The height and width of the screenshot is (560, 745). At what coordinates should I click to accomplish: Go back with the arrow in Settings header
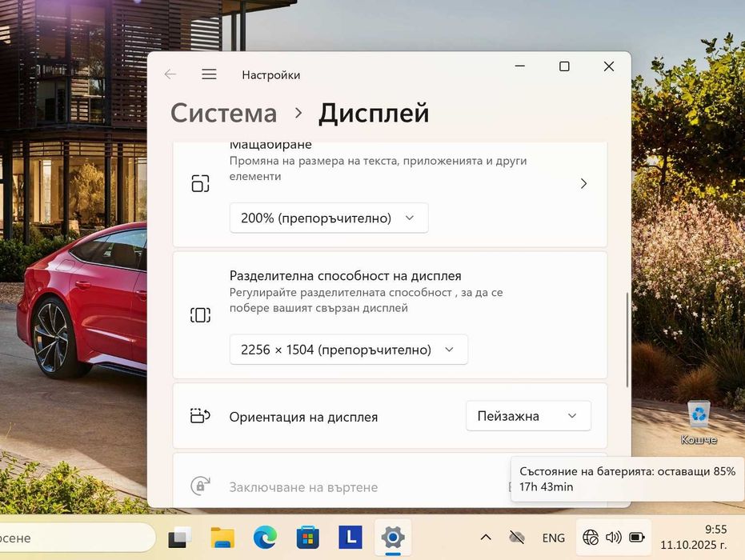(170, 74)
